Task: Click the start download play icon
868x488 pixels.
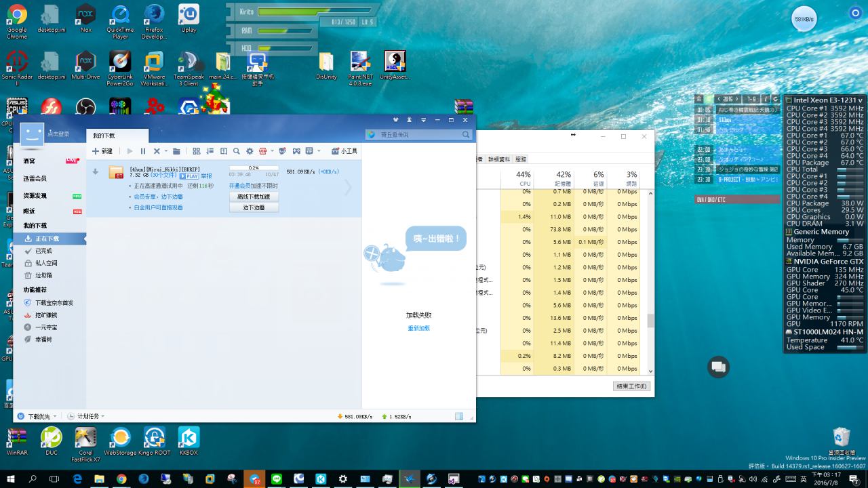Action: (130, 151)
